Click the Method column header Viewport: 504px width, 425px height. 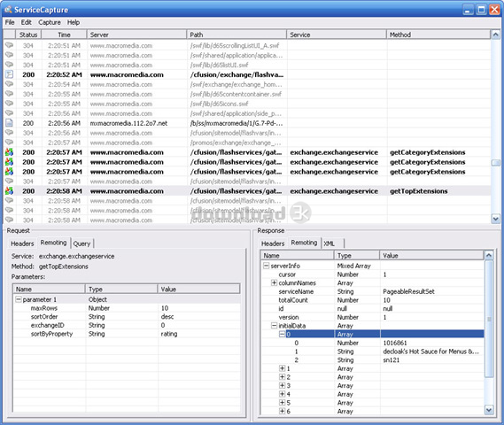[x=438, y=35]
